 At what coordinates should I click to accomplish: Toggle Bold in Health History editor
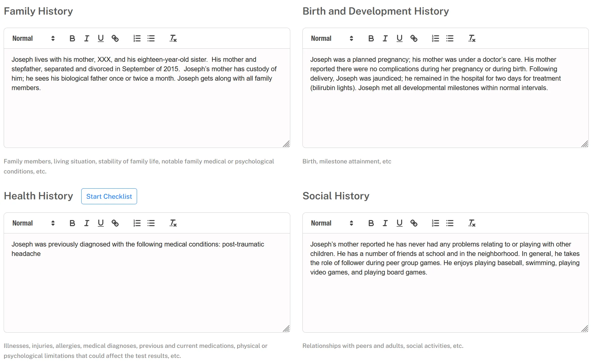(x=72, y=223)
